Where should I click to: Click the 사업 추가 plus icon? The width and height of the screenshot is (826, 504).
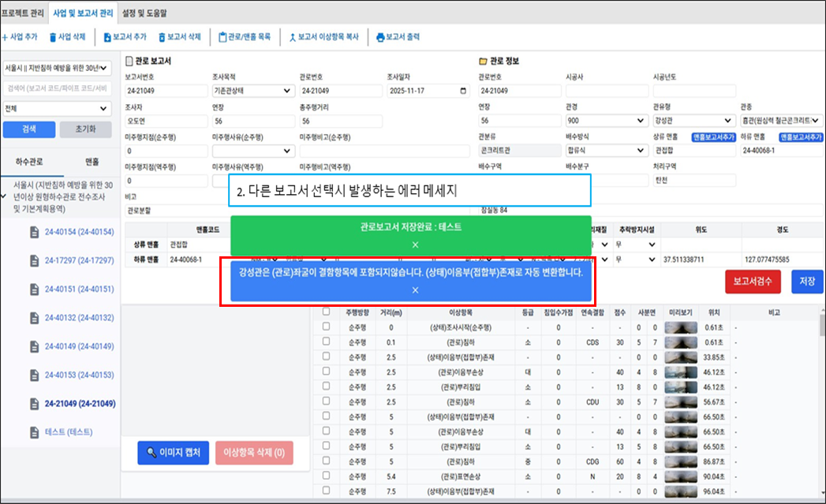(x=5, y=37)
